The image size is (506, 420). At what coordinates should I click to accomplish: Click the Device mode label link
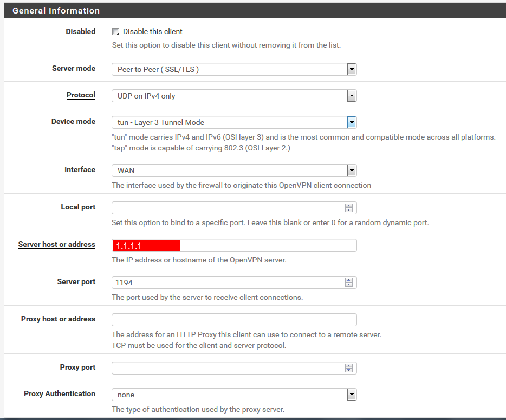click(73, 122)
